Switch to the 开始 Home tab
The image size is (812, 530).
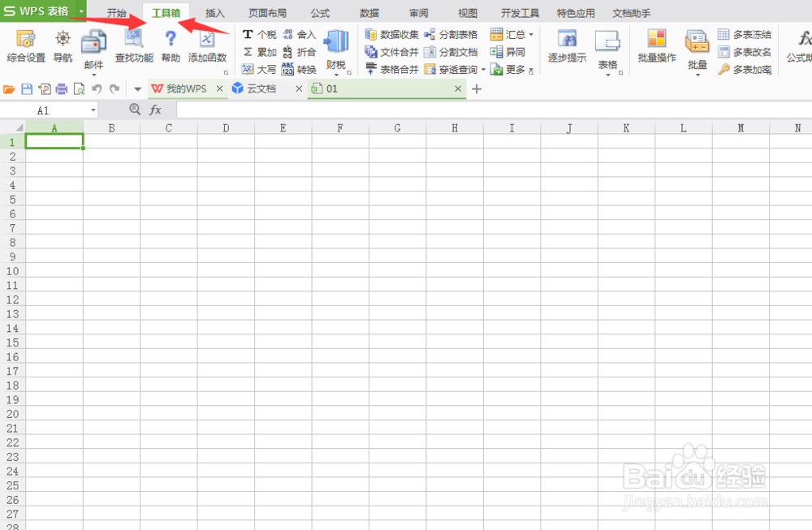116,13
